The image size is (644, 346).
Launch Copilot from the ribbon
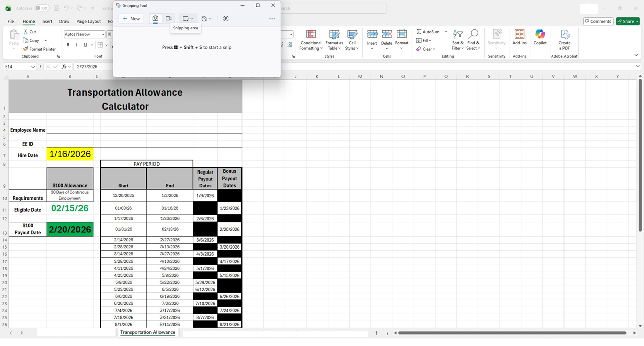(540, 37)
